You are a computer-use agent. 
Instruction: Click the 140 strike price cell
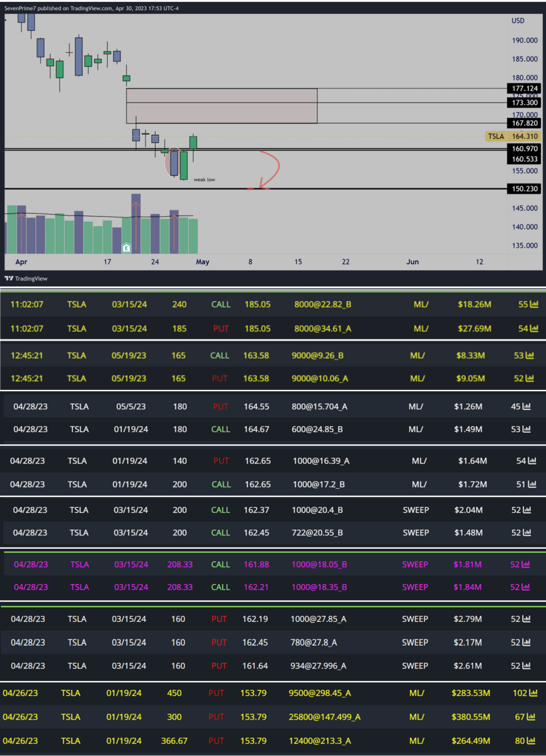pyautogui.click(x=180, y=461)
